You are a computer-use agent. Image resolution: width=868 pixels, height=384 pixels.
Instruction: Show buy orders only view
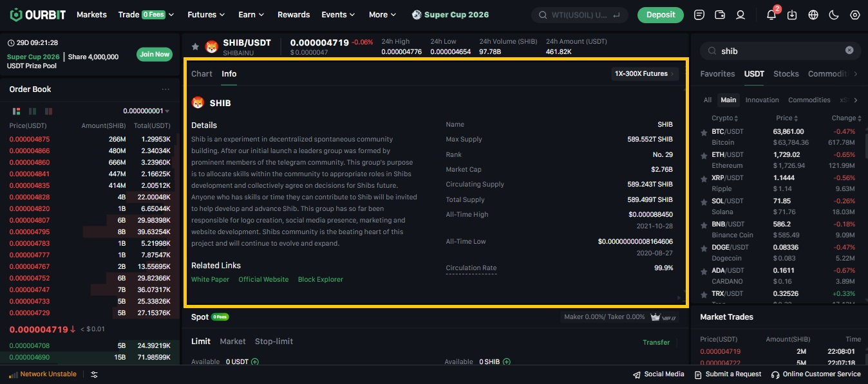click(x=32, y=111)
